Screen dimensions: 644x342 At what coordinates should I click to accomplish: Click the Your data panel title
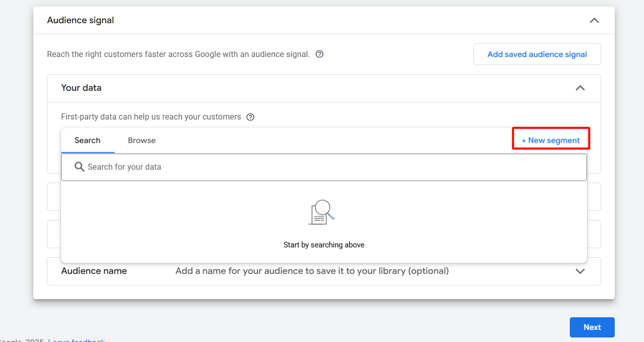[x=81, y=88]
